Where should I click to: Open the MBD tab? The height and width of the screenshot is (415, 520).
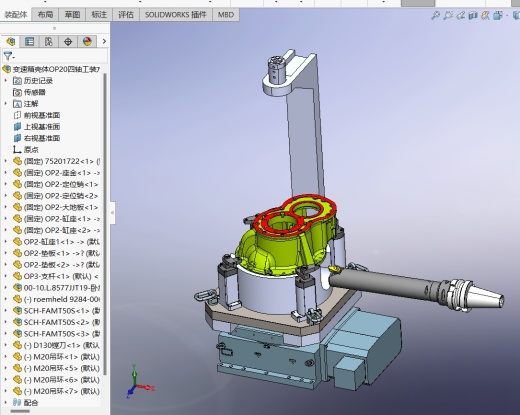click(226, 15)
